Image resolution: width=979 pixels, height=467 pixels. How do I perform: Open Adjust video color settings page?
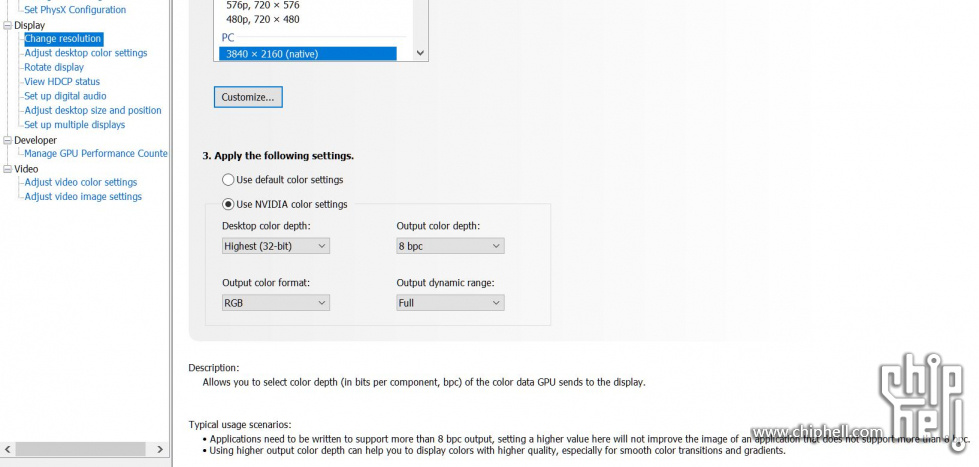[81, 182]
